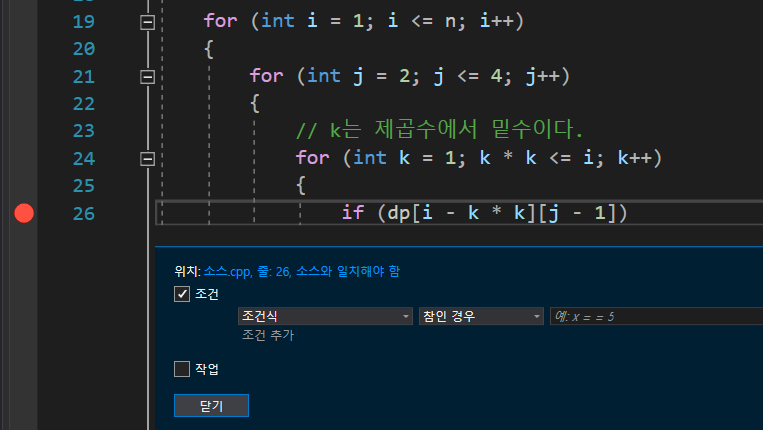Click line number 22
The image size is (763, 430).
pyautogui.click(x=84, y=104)
